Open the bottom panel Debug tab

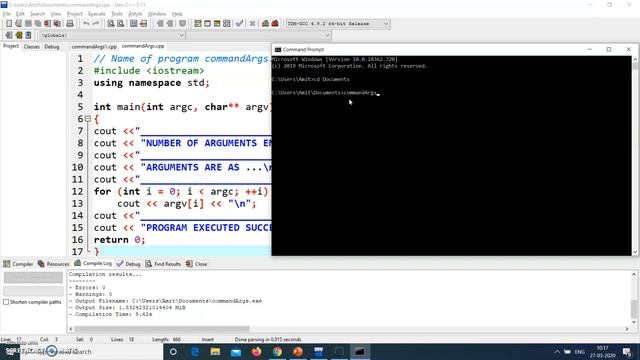pyautogui.click(x=129, y=264)
